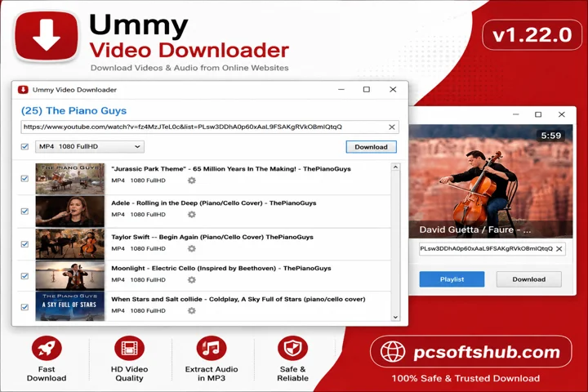Uncheck the When Stars and Salt collide checkbox
The width and height of the screenshot is (588, 392).
(24, 307)
